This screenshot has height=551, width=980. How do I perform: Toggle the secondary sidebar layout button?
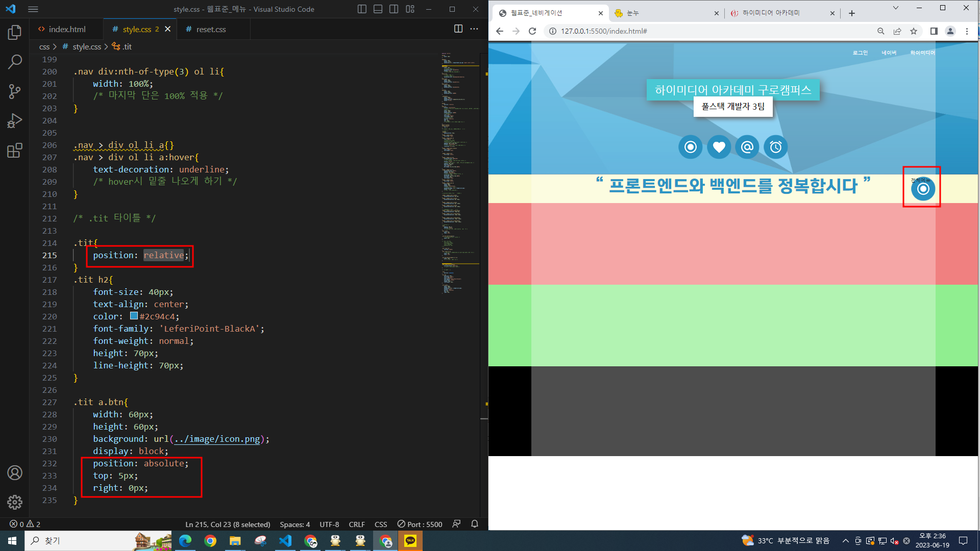pos(394,9)
